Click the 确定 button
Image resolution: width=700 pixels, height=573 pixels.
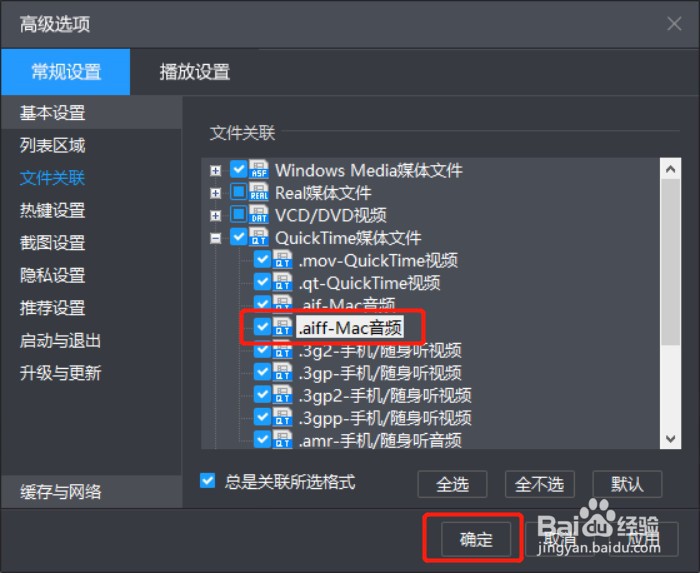476,539
